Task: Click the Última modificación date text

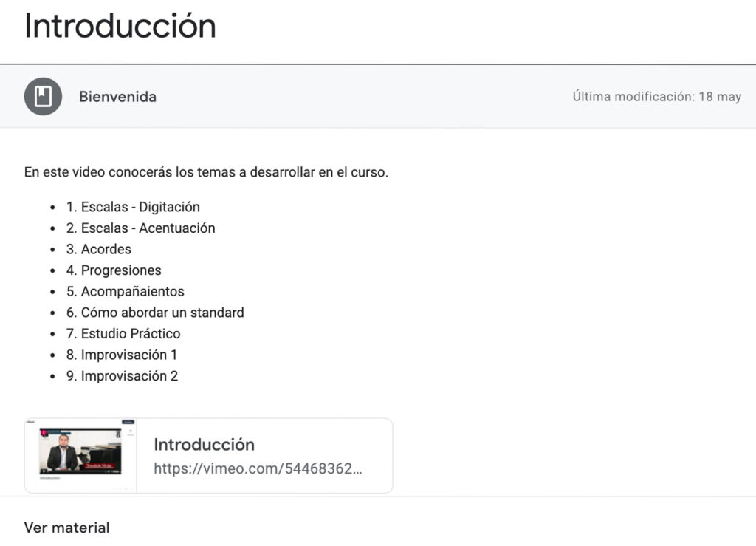Action: 656,97
